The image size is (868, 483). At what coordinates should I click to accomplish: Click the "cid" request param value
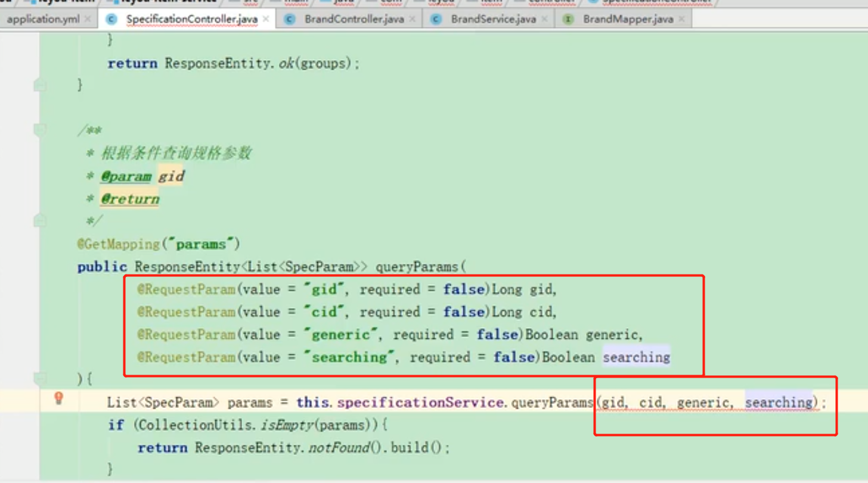[x=324, y=312]
